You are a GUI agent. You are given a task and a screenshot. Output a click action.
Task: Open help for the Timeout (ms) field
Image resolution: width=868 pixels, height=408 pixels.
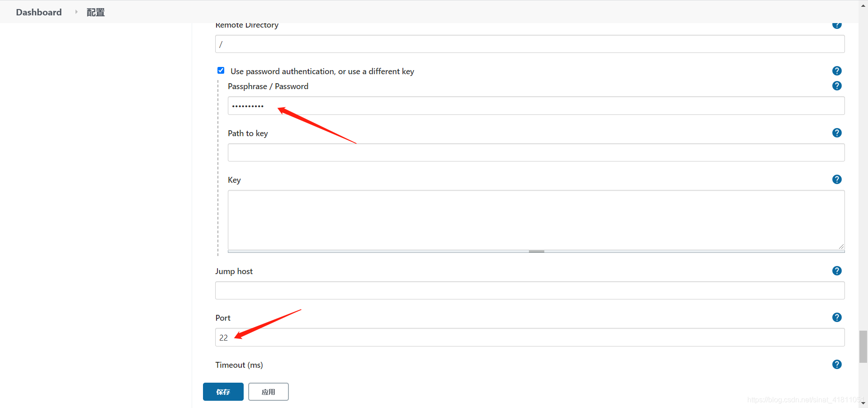[x=837, y=364]
